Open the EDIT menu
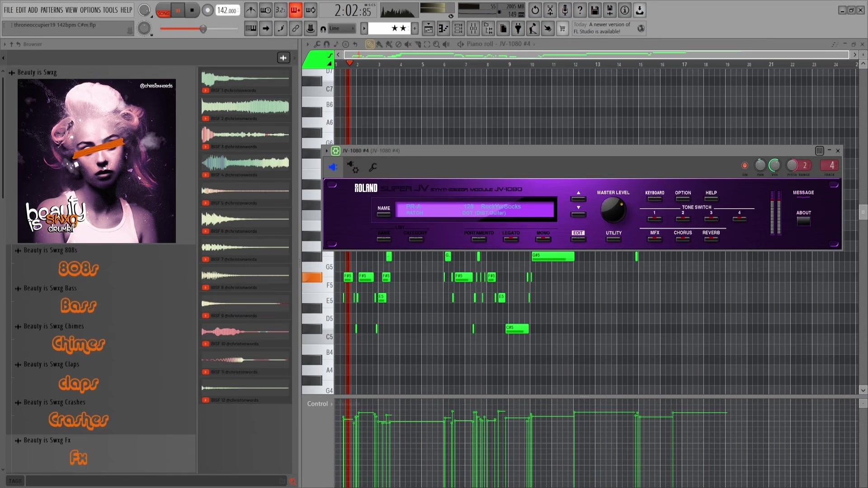Screen dimensions: 868x488 [x=21, y=10]
